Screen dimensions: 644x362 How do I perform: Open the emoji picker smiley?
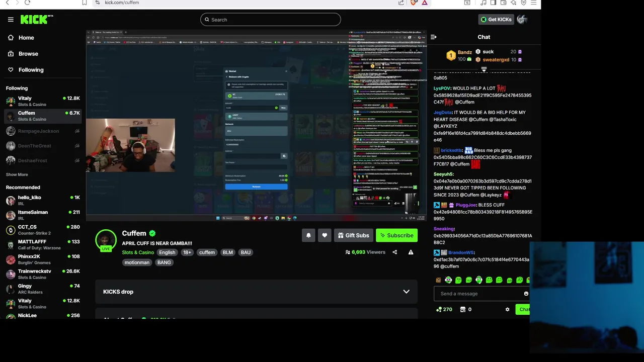526,294
